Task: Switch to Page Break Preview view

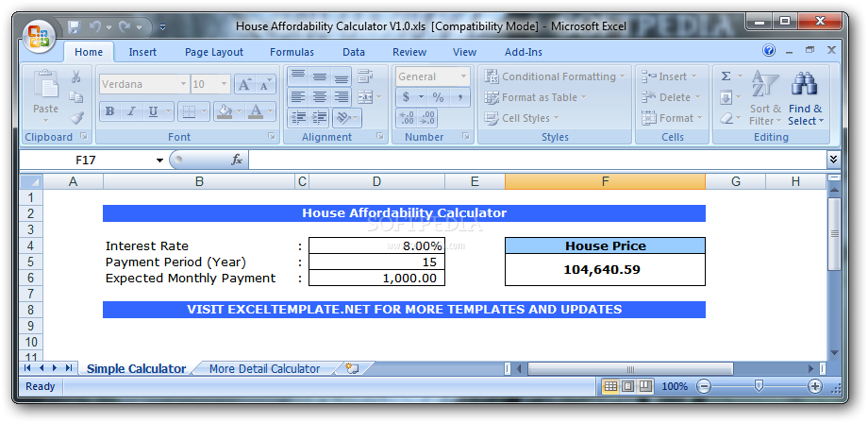Action: click(x=645, y=386)
